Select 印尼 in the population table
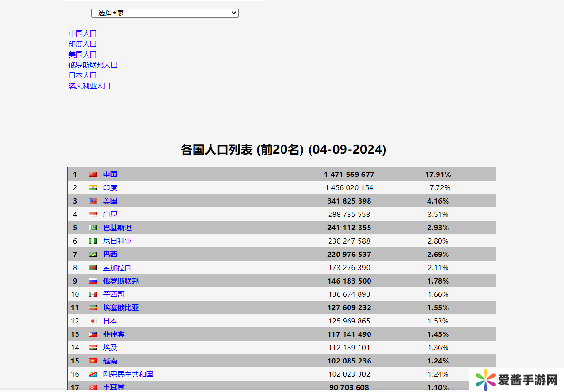Viewport: 564px width, 392px height. (110, 215)
